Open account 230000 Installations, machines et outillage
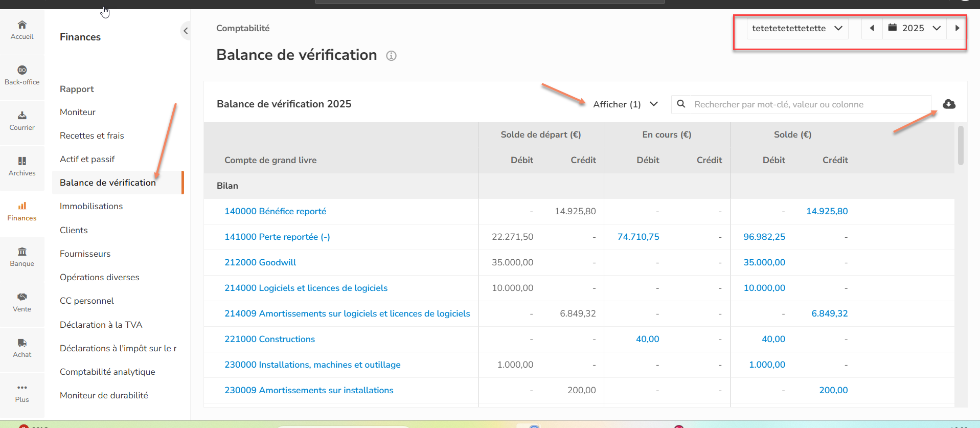Viewport: 980px width, 428px height. tap(312, 365)
